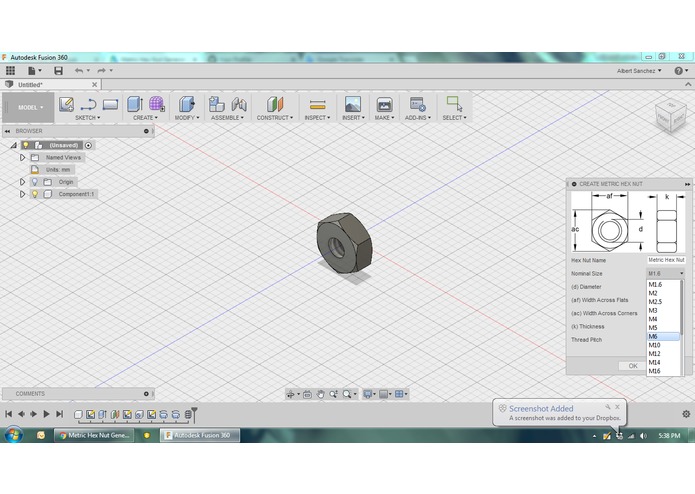The width and height of the screenshot is (695, 494).
Task: Open the Display Settings monitor icon
Action: pyautogui.click(x=367, y=394)
